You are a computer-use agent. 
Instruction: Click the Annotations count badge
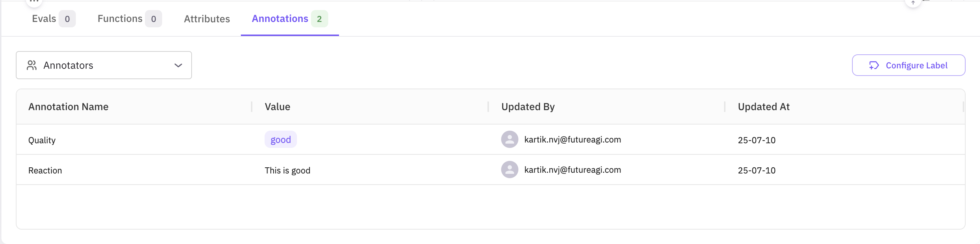[319, 19]
